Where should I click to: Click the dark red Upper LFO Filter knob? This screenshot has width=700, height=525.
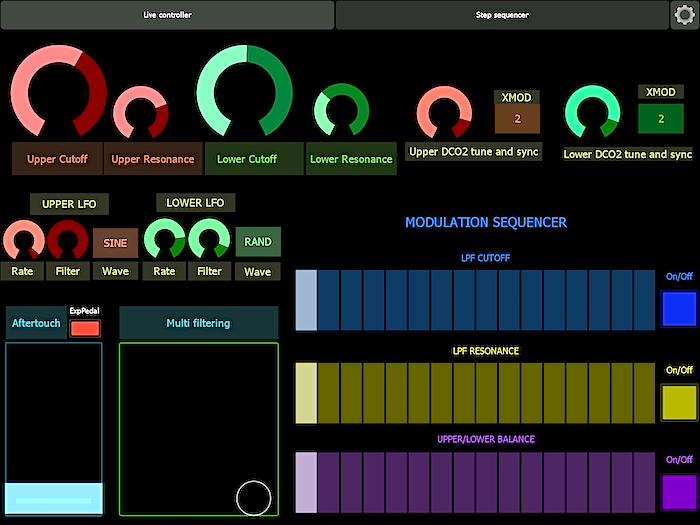coord(67,240)
